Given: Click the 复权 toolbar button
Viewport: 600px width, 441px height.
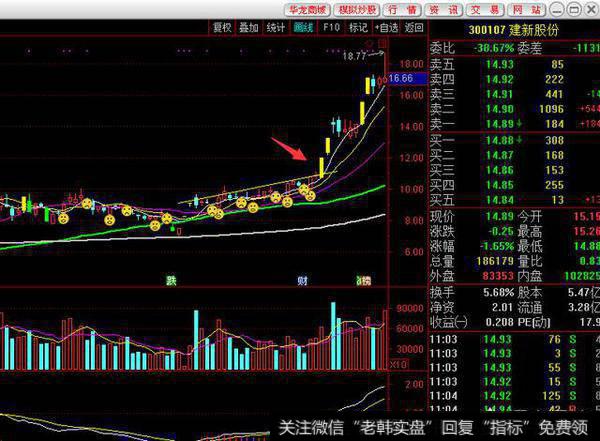Looking at the screenshot, I should point(222,28).
